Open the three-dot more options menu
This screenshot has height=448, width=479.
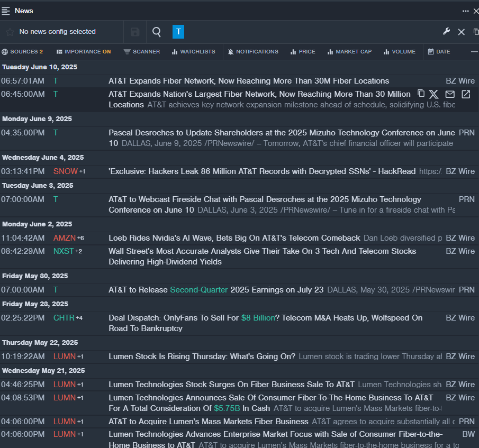465,11
